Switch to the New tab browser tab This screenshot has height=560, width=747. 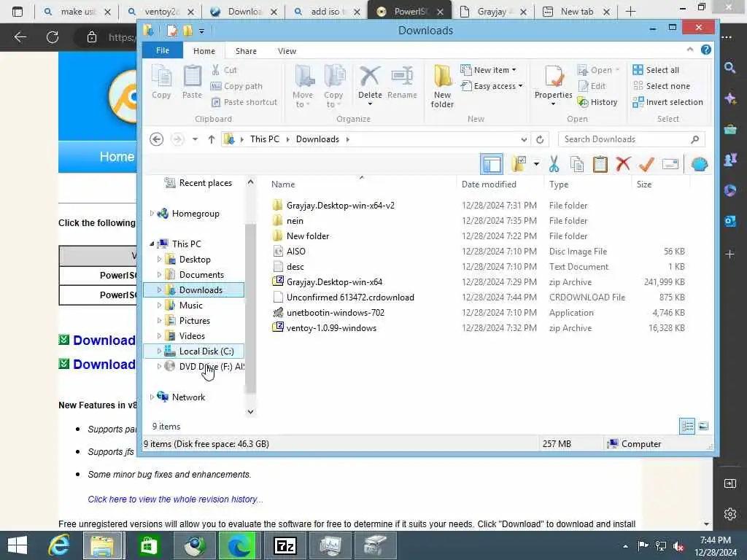click(x=576, y=12)
